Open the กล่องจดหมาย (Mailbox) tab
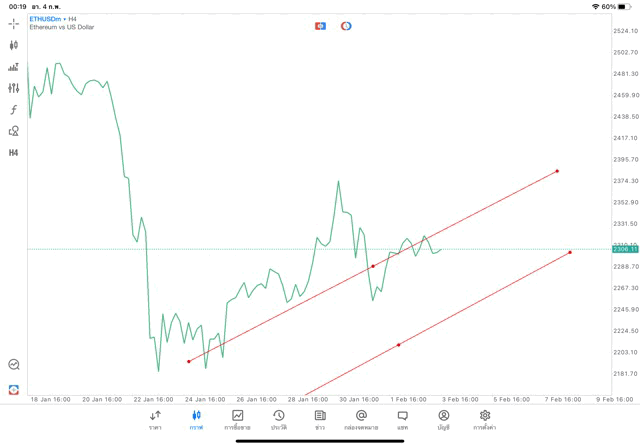640x447 pixels. tap(361, 419)
